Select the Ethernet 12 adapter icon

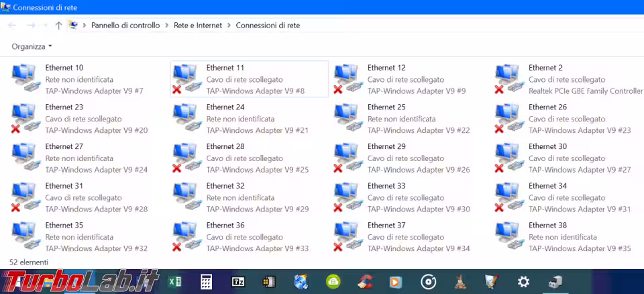coord(348,79)
